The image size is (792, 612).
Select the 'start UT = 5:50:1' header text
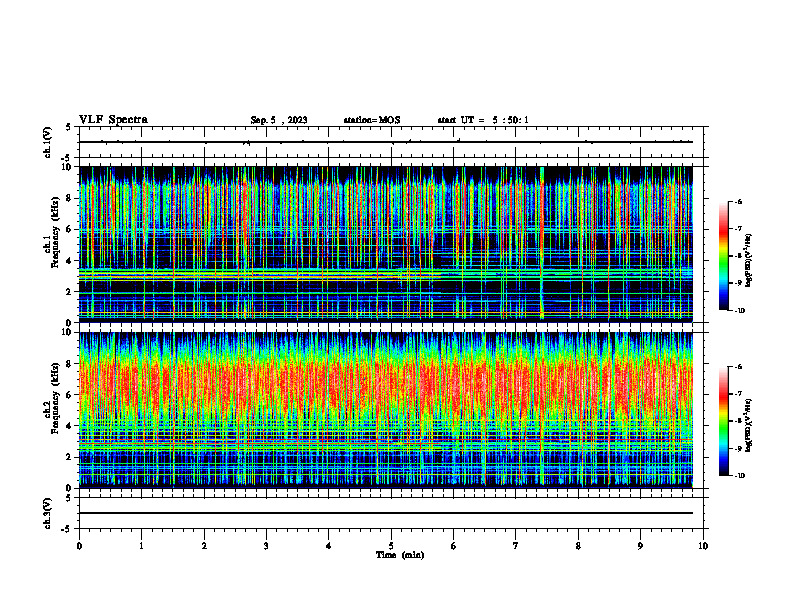click(483, 120)
